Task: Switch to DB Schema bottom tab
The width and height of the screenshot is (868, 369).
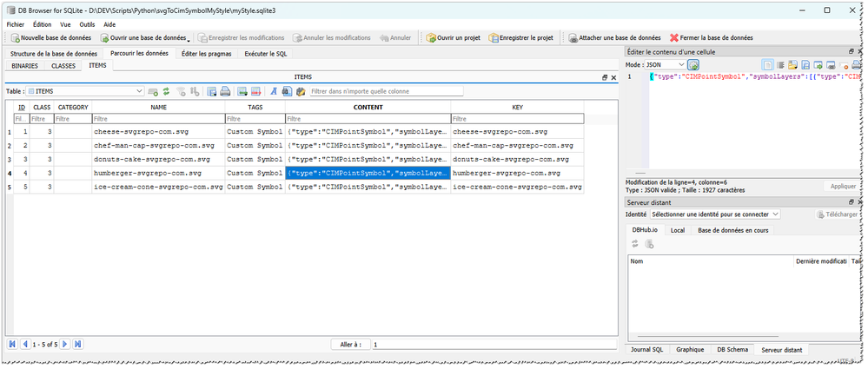Action: pyautogui.click(x=732, y=350)
